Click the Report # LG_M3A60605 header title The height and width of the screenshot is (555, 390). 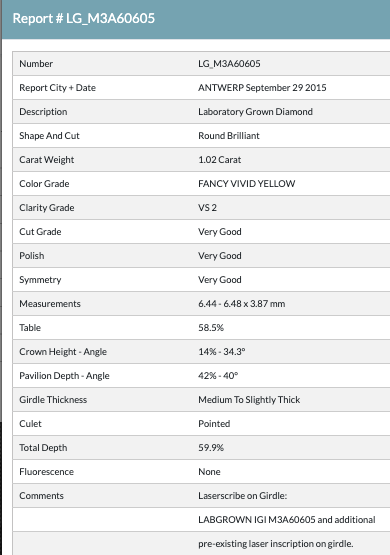coord(84,18)
